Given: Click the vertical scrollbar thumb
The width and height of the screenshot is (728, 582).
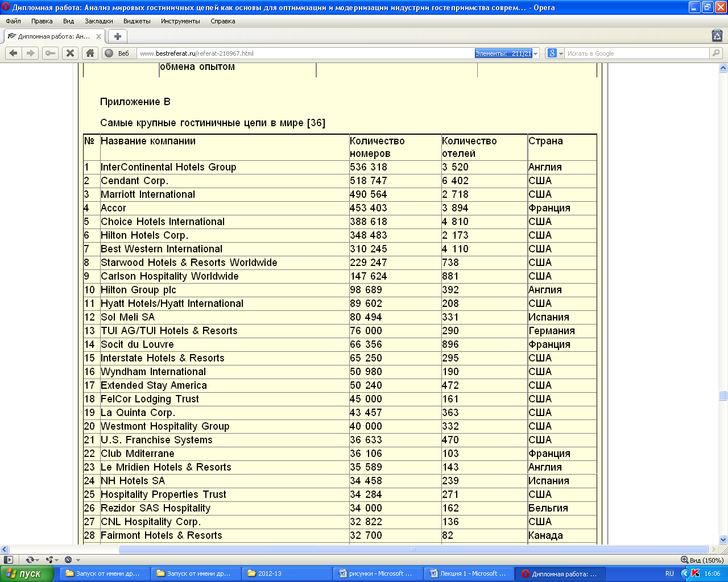Looking at the screenshot, I should pyautogui.click(x=723, y=396).
